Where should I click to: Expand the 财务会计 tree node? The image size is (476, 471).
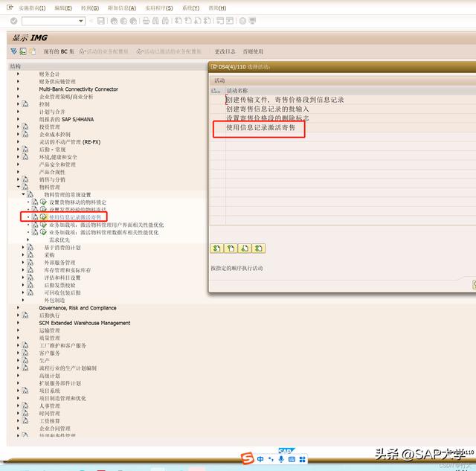pos(19,74)
